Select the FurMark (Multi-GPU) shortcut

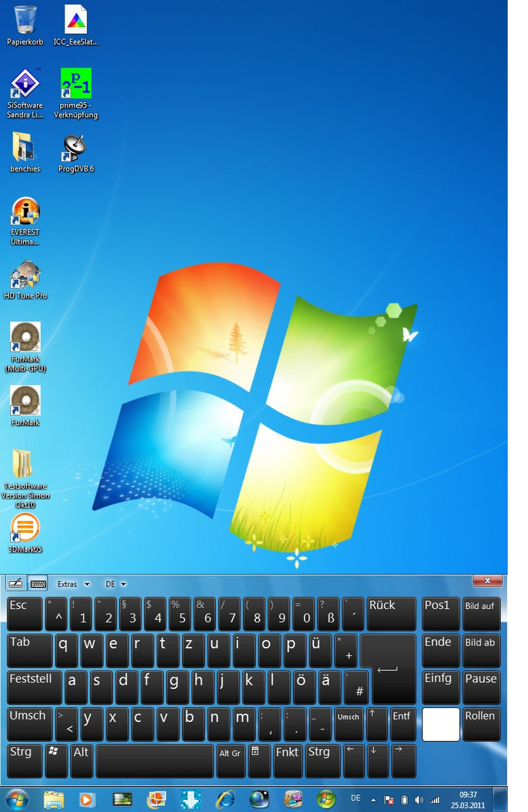pos(25,347)
